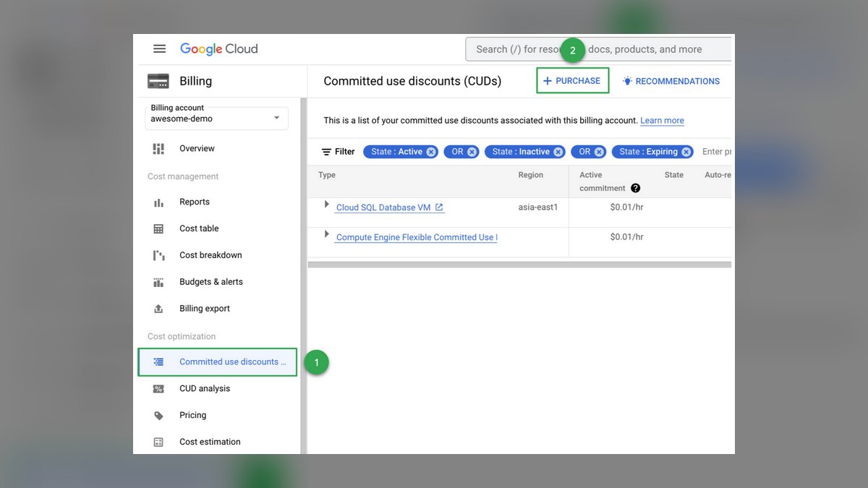Open Reports via its bar chart icon
The image size is (868, 488).
pos(158,202)
